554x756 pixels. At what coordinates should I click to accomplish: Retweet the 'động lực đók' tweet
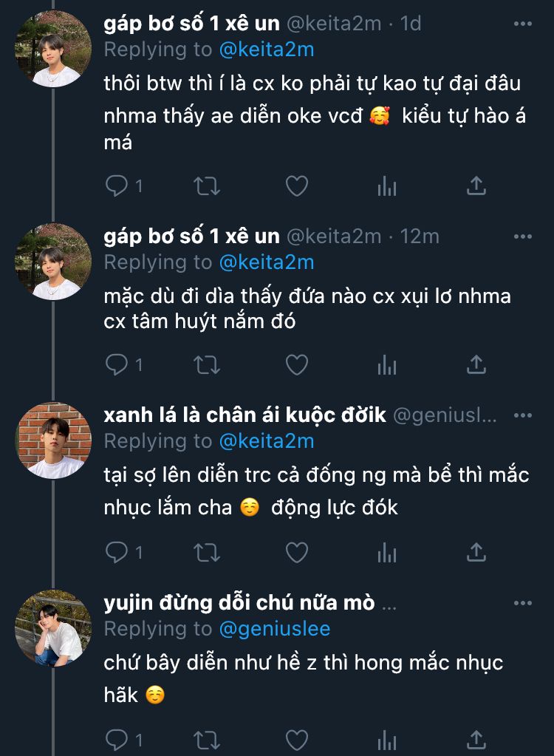[x=207, y=552]
